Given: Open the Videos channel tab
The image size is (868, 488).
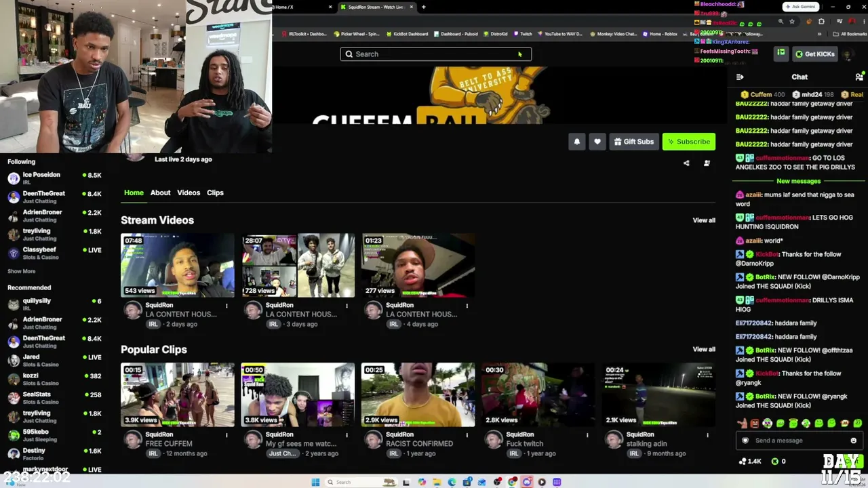Looking at the screenshot, I should click(x=189, y=192).
